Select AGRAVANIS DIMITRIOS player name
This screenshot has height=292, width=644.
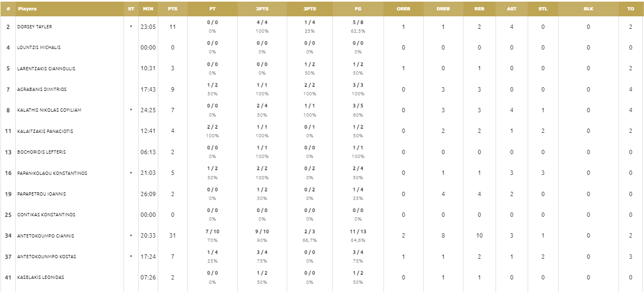41,89
